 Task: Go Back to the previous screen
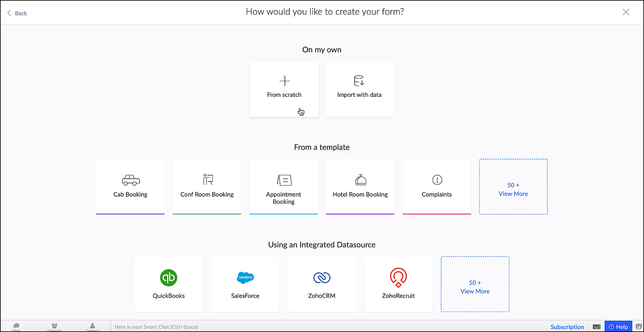(x=17, y=13)
